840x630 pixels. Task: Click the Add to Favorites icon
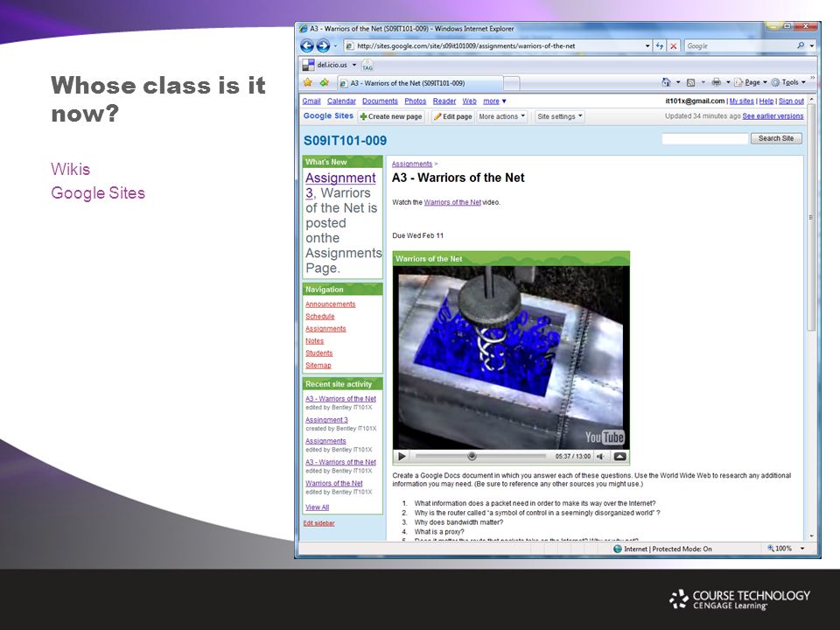pyautogui.click(x=324, y=82)
